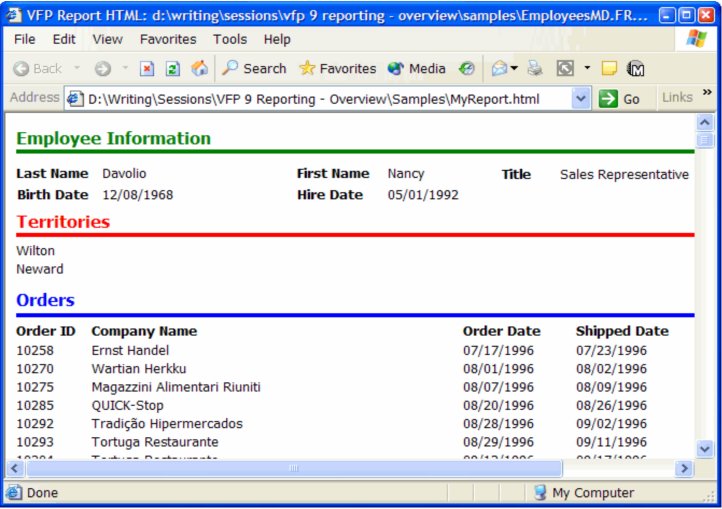Viewport: 722px width, 509px height.
Task: Click last name value Davolio
Action: (x=124, y=174)
